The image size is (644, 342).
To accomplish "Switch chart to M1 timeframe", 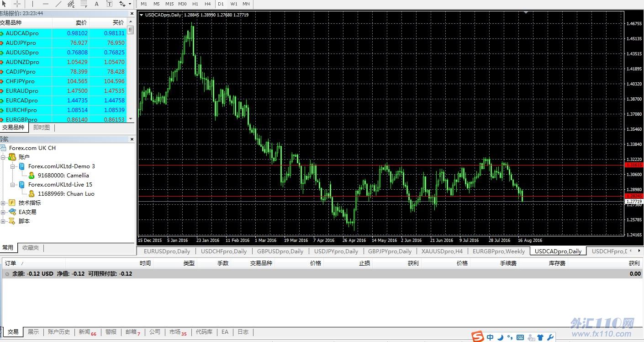I will click(144, 4).
